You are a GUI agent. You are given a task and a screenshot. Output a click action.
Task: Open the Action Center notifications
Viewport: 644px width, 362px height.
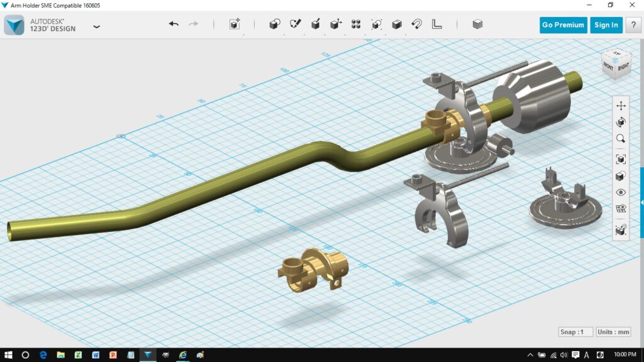pos(575,355)
